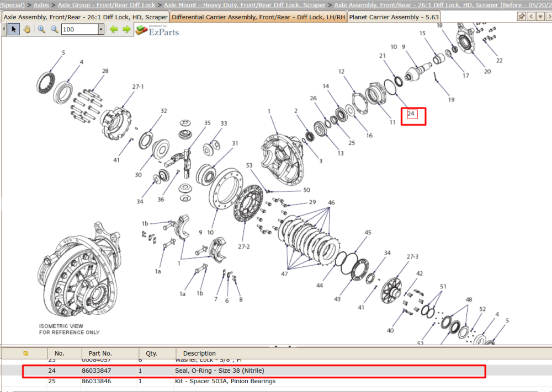Switch to Differential Carrier Assembly tab

pyautogui.click(x=258, y=17)
